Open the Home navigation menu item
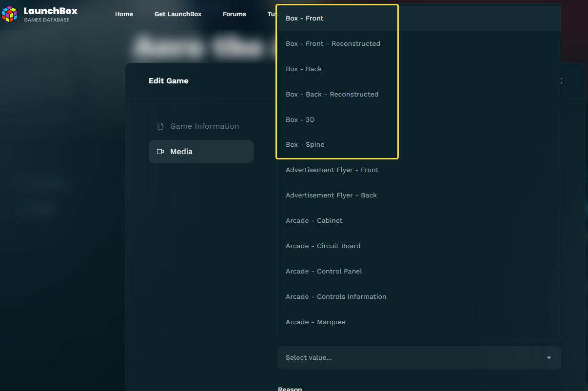 point(124,14)
